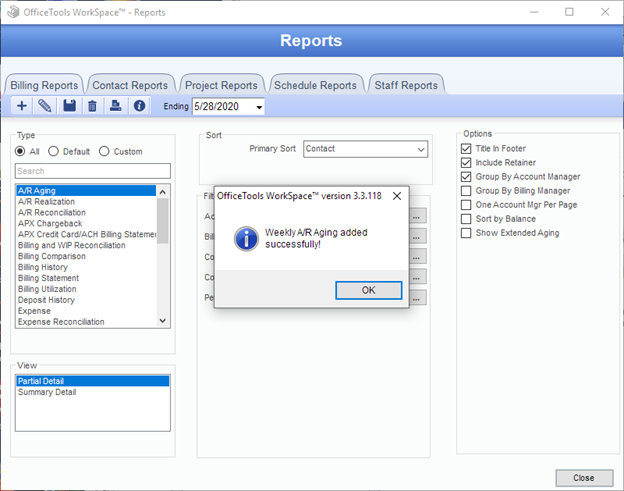The width and height of the screenshot is (624, 491).
Task: Select the Custom type radio button
Action: (x=104, y=151)
